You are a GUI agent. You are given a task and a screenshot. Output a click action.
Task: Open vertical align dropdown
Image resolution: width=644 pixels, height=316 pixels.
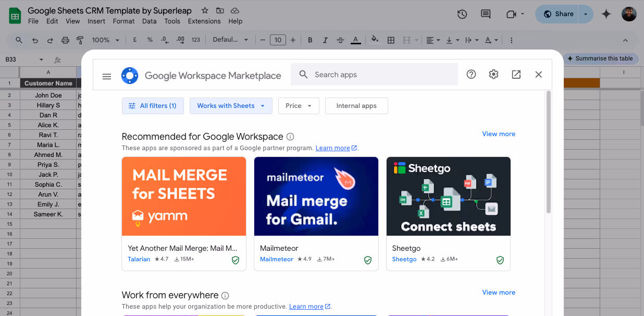click(x=452, y=40)
